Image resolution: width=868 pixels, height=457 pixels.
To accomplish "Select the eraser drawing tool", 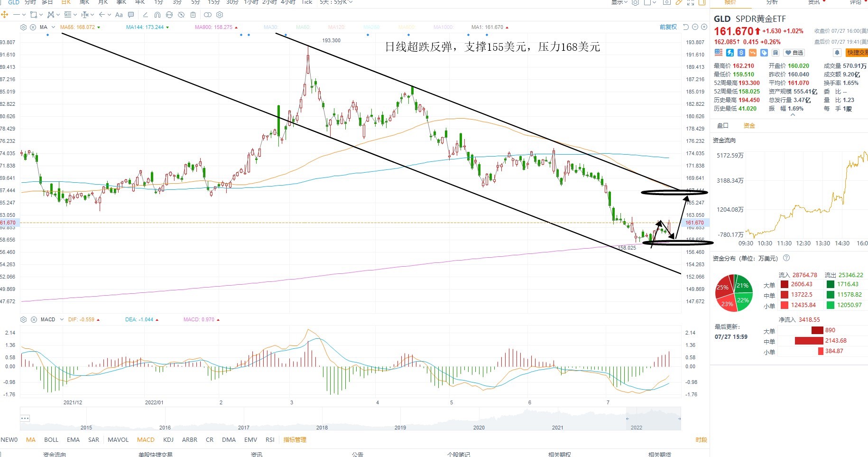I will (145, 15).
